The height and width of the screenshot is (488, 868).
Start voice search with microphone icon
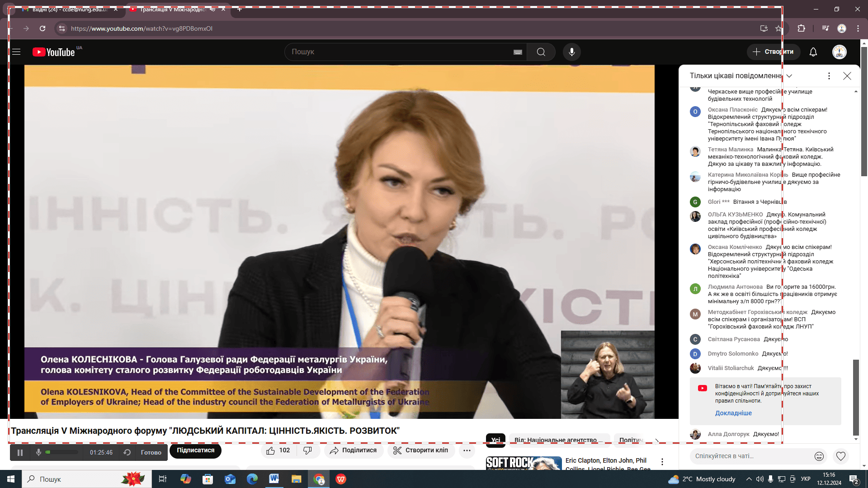[x=571, y=52]
